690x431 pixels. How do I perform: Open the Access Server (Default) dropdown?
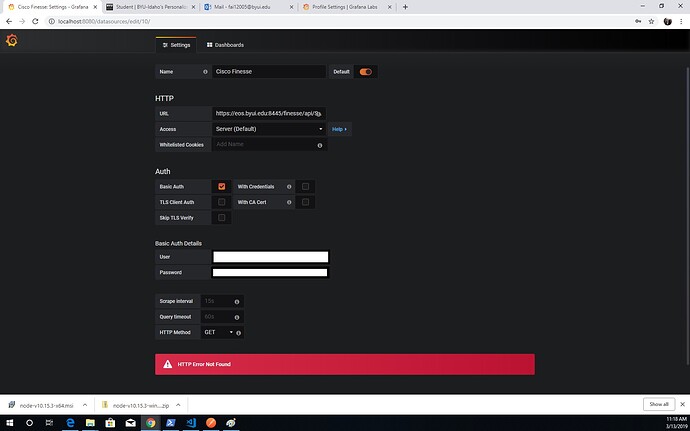pos(269,129)
